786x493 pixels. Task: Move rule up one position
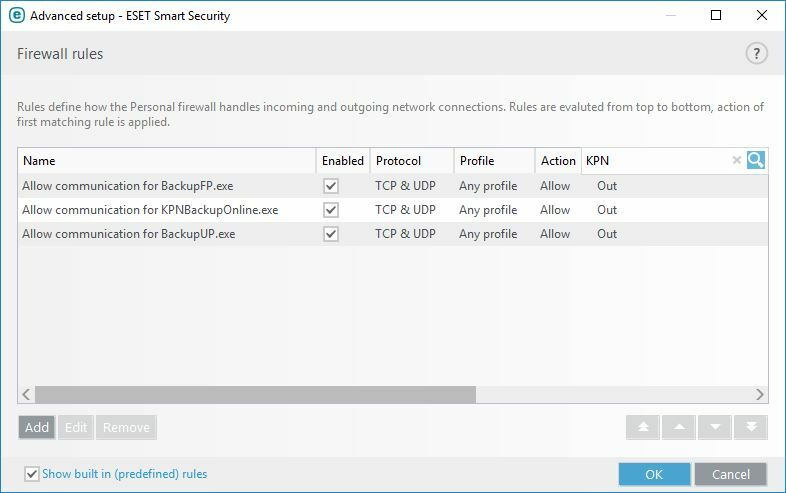(679, 427)
